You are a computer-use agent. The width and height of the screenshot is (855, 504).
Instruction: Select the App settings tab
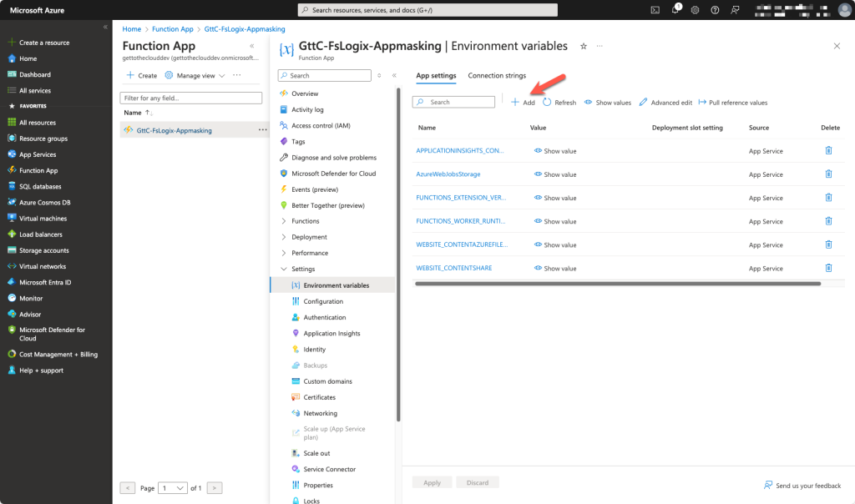point(436,76)
